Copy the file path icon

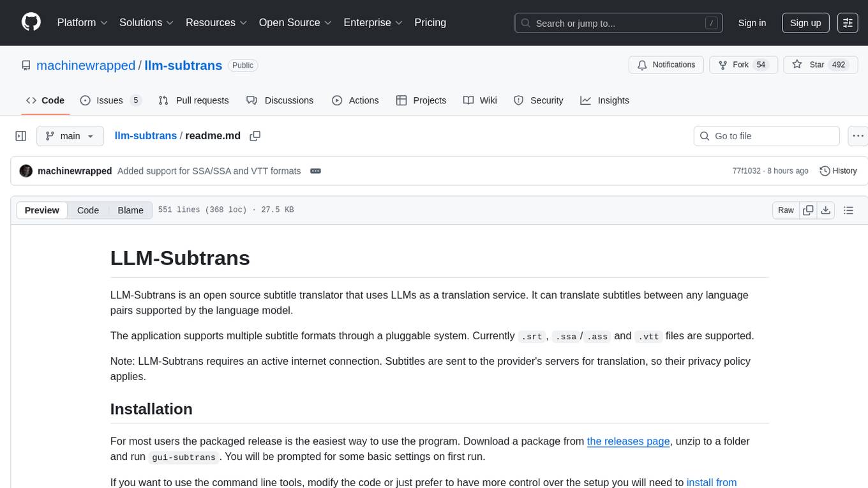pos(255,136)
